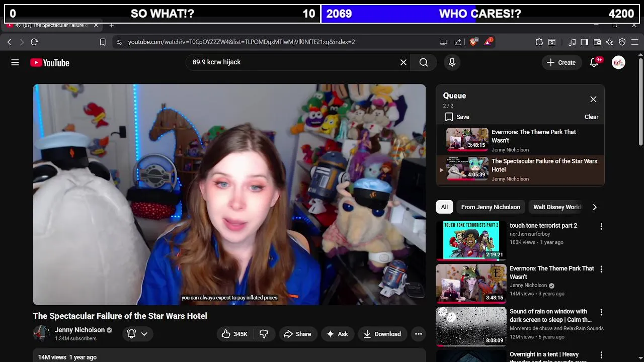The height and width of the screenshot is (362, 644).
Task: Open Brave VPN shield icon
Action: (x=622, y=42)
